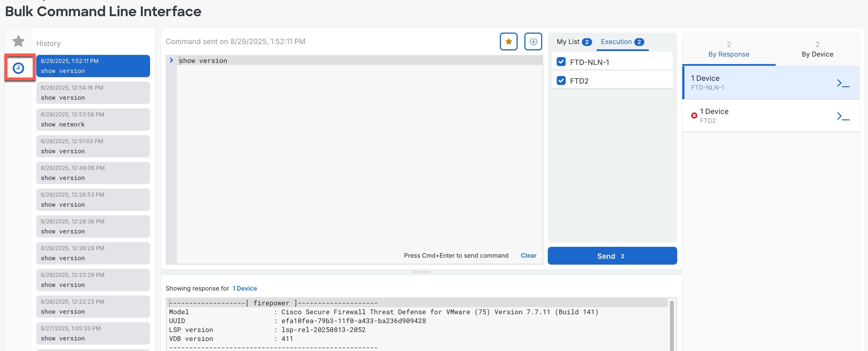Mark command as favorite with star button

(508, 42)
